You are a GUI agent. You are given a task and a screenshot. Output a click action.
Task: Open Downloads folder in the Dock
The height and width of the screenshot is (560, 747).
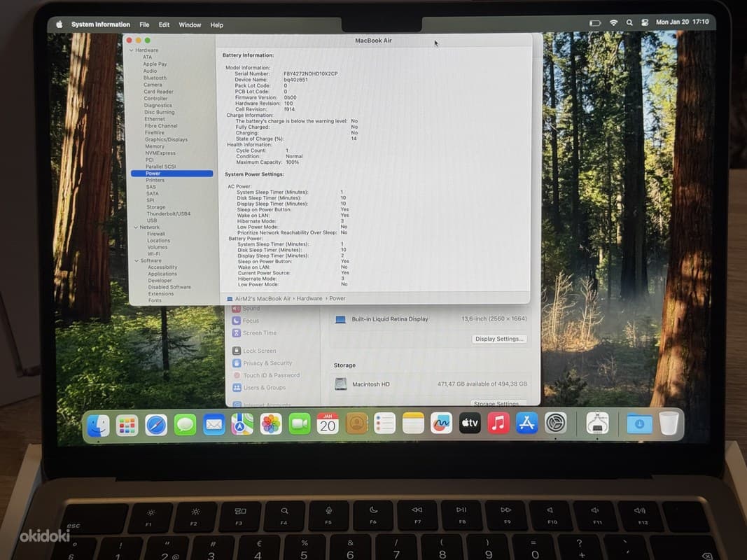[639, 423]
